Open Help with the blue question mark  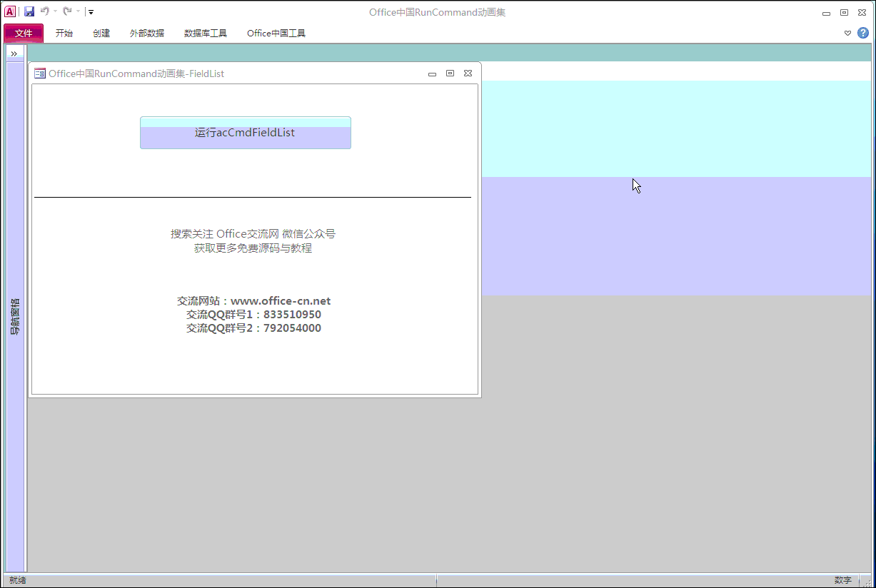[863, 33]
